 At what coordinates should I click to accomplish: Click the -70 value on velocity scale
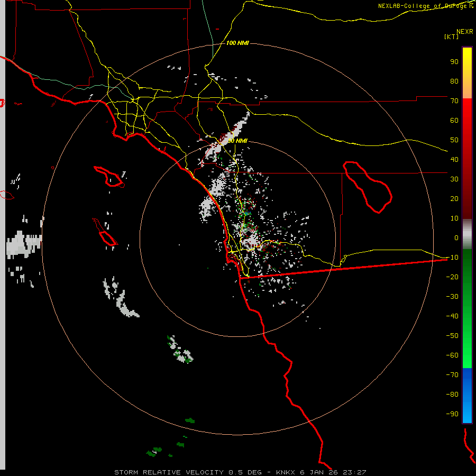click(452, 374)
